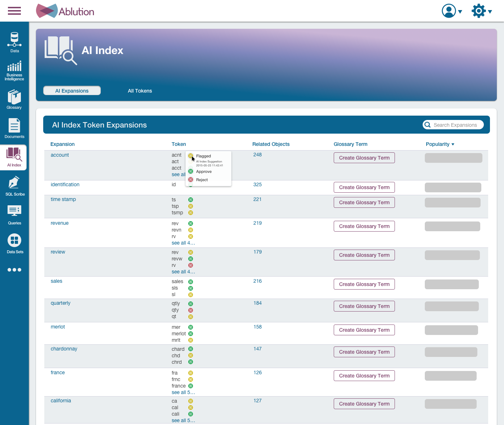Open the california expansion
Image resolution: width=504 pixels, height=425 pixels.
(61, 401)
